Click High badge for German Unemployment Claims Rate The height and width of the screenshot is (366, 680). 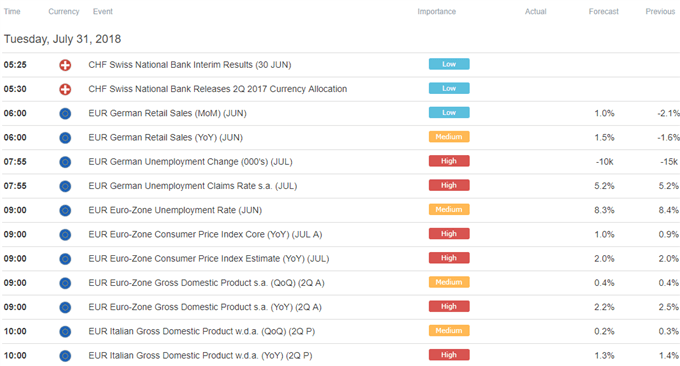[x=449, y=185]
